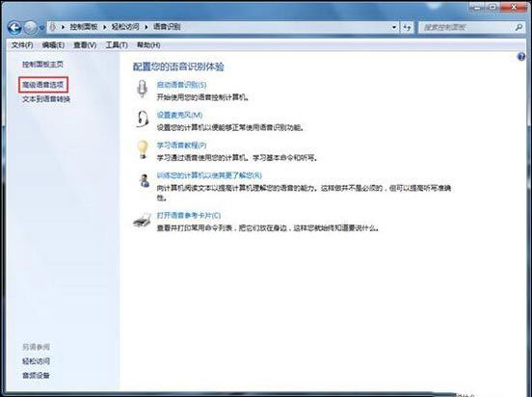Open recent pages dropdown beside navigation arrows
The width and height of the screenshot is (532, 397).
tap(41, 28)
